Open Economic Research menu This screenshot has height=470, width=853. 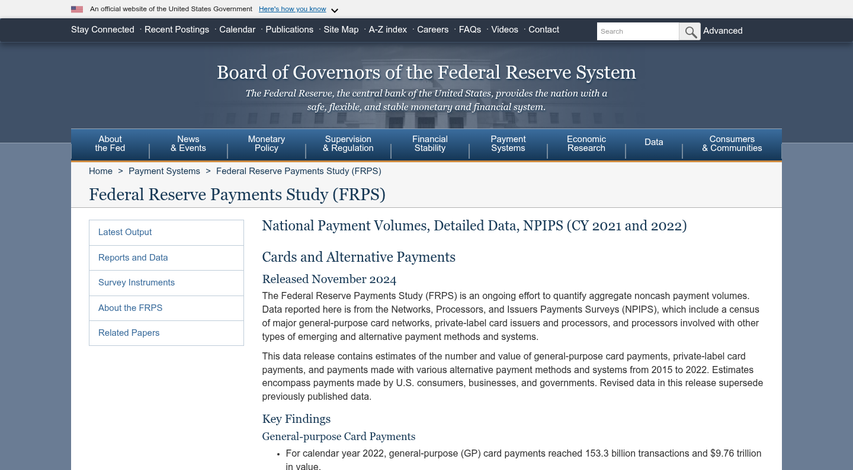pyautogui.click(x=586, y=144)
